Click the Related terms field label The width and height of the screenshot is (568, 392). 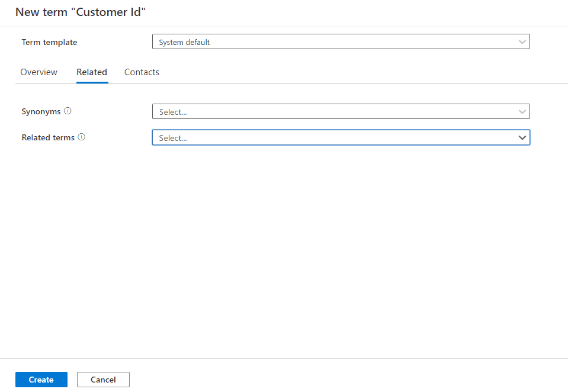48,137
